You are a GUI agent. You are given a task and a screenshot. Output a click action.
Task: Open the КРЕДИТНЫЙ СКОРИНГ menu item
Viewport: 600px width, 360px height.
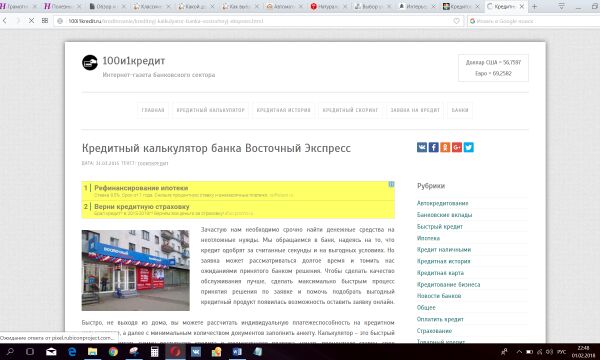pos(350,110)
